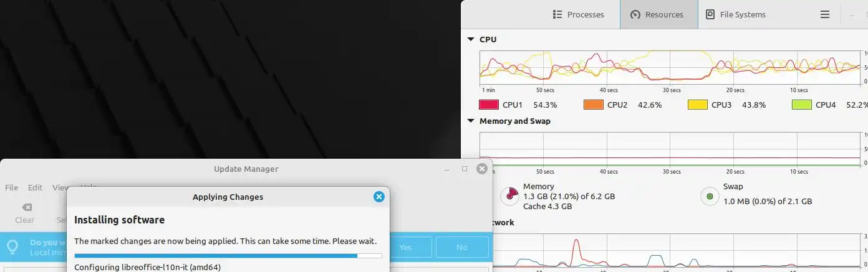868x272 pixels.
Task: Click the installation progress bar
Action: point(228,255)
